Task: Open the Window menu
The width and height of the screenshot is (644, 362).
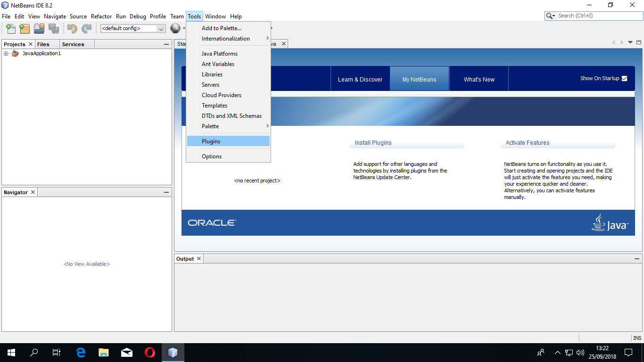Action: 215,16
